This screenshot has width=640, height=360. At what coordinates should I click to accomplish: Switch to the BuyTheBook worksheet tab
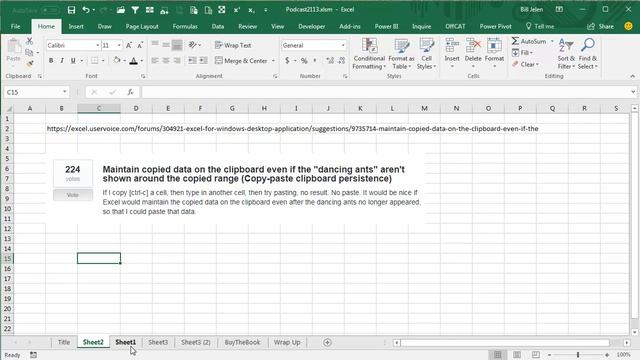point(242,342)
